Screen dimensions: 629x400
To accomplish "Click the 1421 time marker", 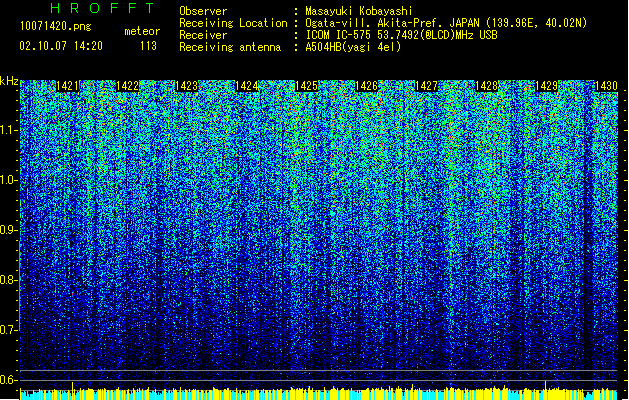I will click(67, 86).
